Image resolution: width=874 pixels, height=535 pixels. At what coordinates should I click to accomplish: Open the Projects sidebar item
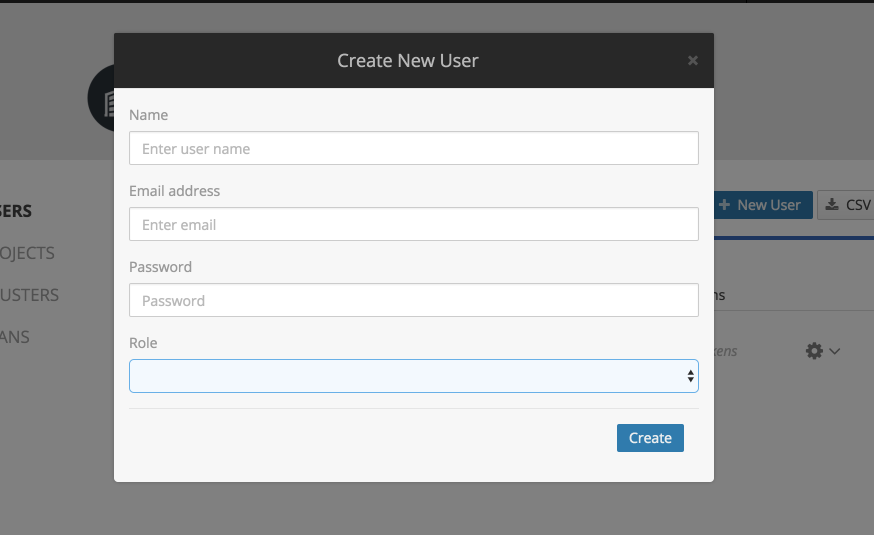[27, 253]
